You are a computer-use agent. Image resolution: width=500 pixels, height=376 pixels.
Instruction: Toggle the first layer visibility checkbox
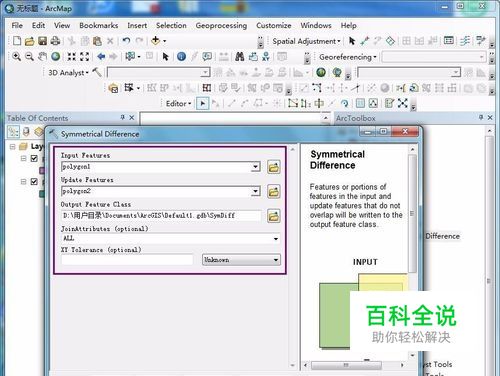pyautogui.click(x=34, y=158)
